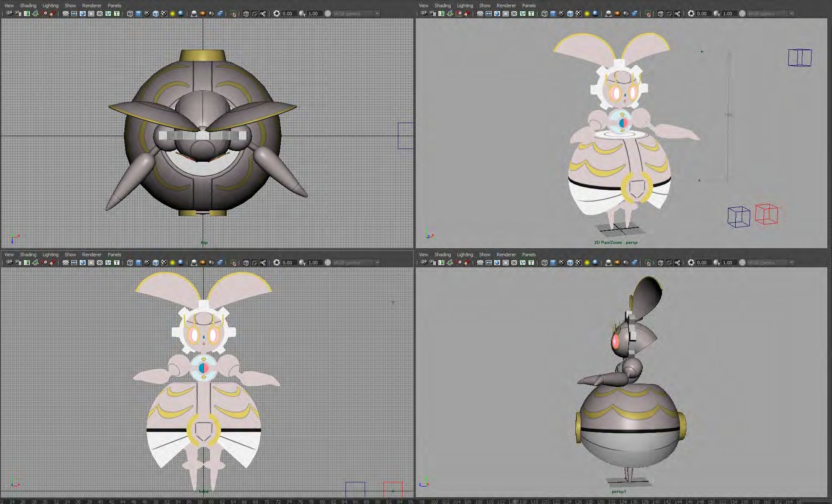Click Multisample Anti-aliasing icon in persp1 panel
Screen dimensions: 832x504
(x=626, y=263)
